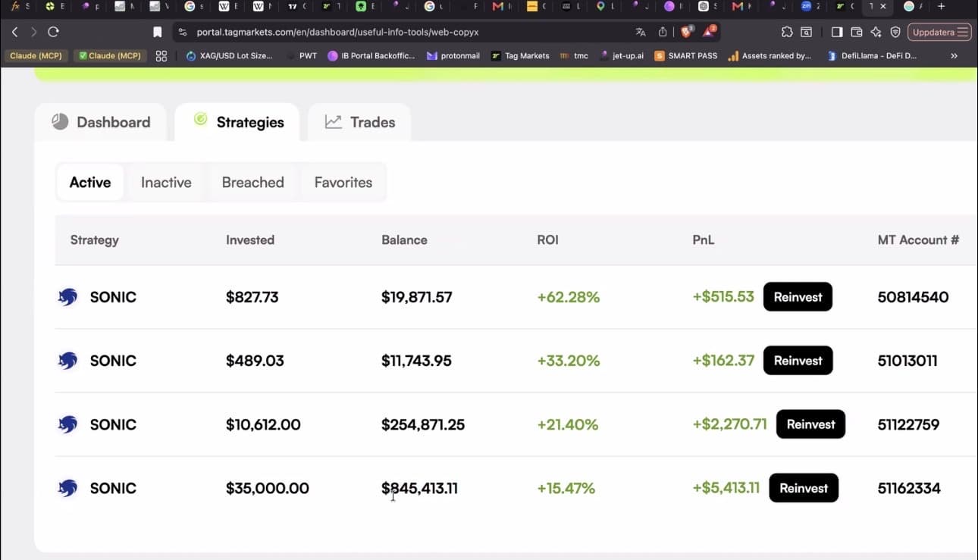This screenshot has height=560, width=978.
Task: Open the XAG/USD Lot Size bookmark
Action: point(229,55)
